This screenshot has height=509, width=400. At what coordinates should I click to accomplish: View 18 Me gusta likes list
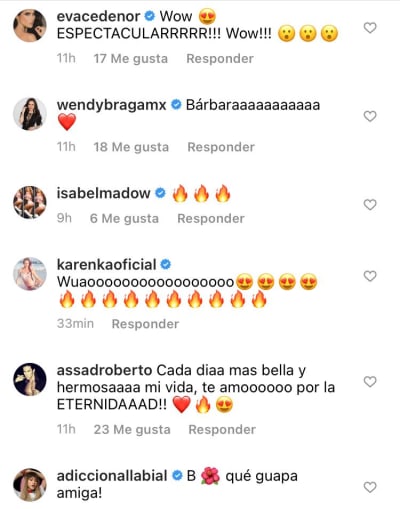pyautogui.click(x=131, y=147)
